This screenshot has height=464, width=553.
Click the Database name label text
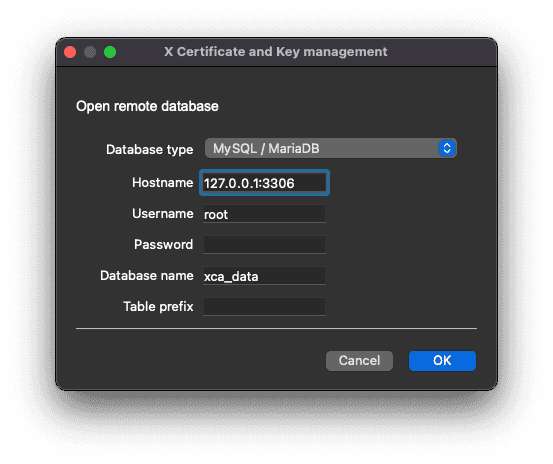[147, 275]
